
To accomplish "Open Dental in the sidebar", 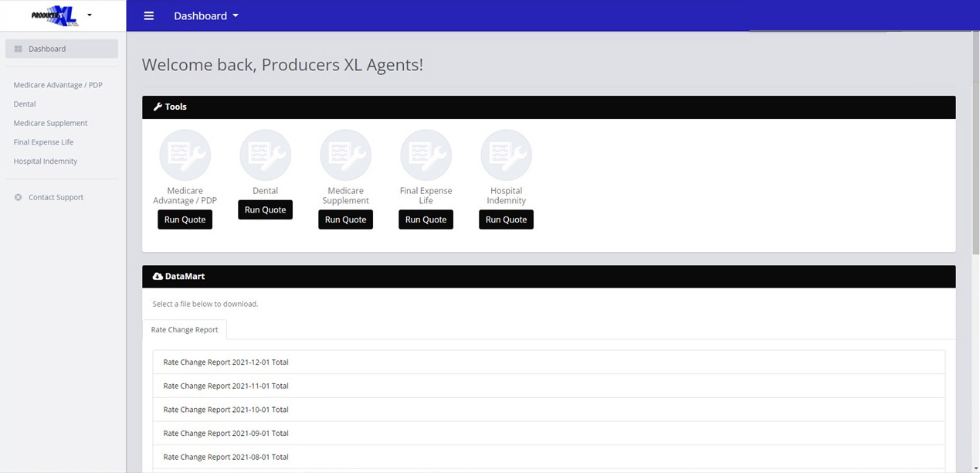I will 25,104.
